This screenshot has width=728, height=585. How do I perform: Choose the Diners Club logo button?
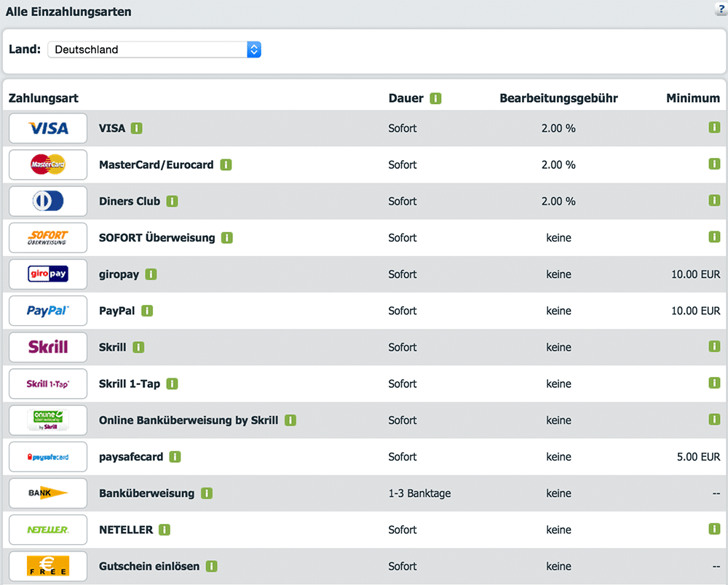click(48, 202)
